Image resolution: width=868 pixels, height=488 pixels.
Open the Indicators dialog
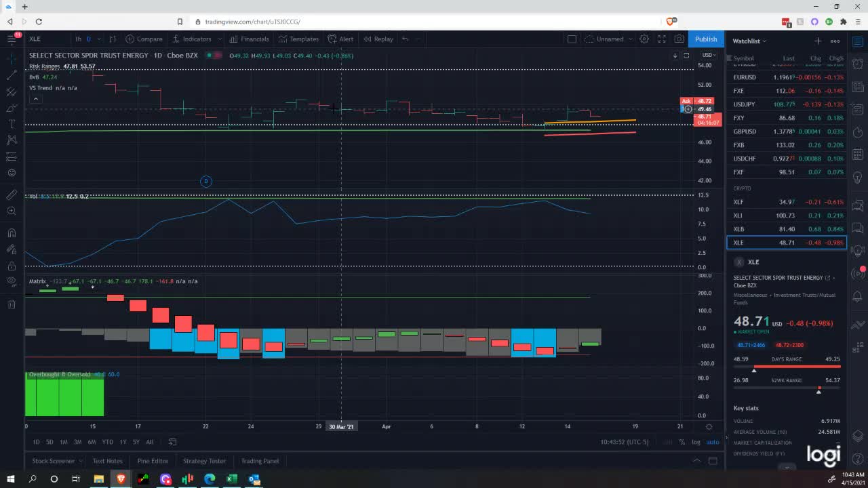192,39
